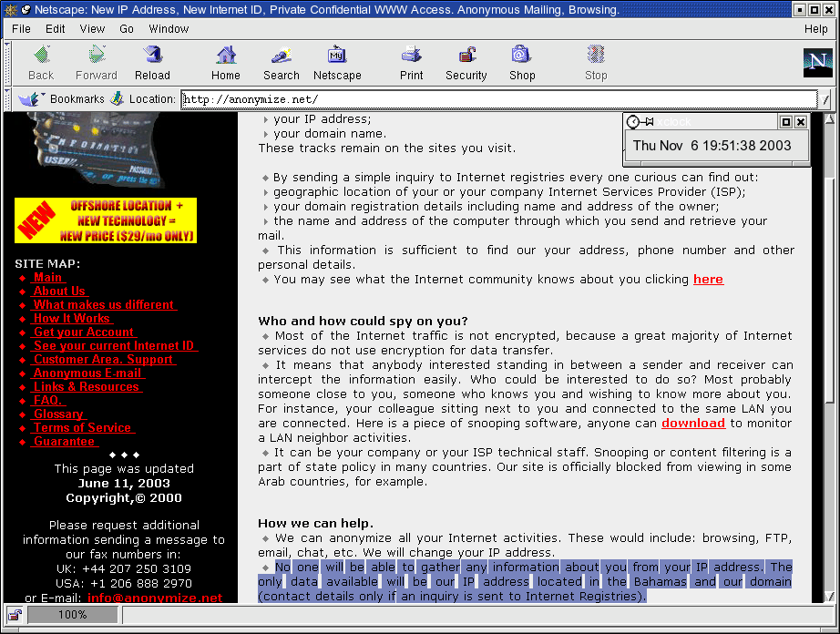Click the info@anonymize.net email link
This screenshot has height=634, width=840.
pos(155,598)
